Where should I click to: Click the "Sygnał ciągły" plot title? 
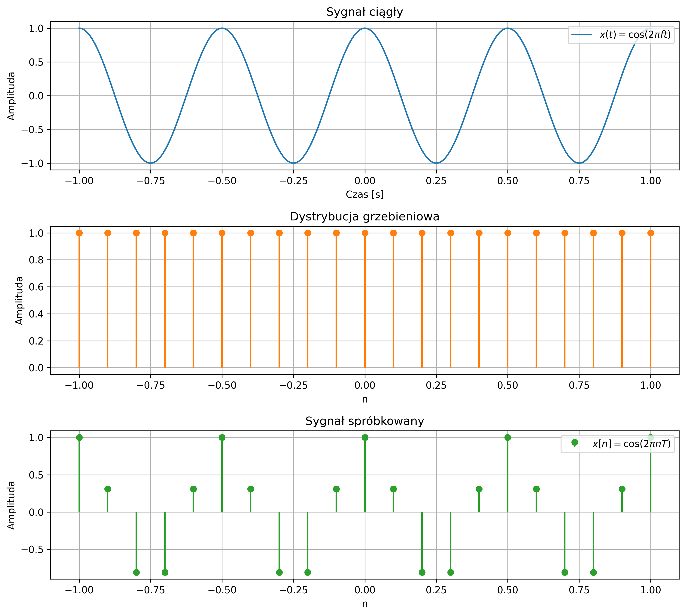pos(365,12)
